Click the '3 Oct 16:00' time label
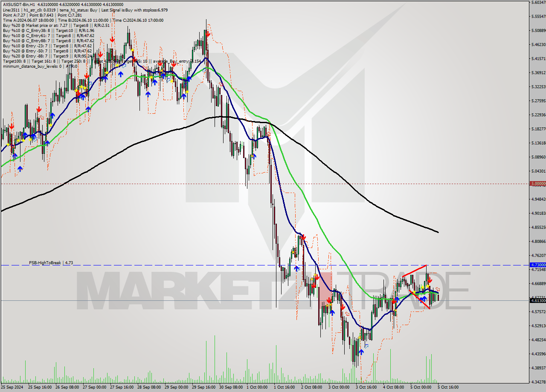This screenshot has height=392, width=546. click(x=367, y=387)
